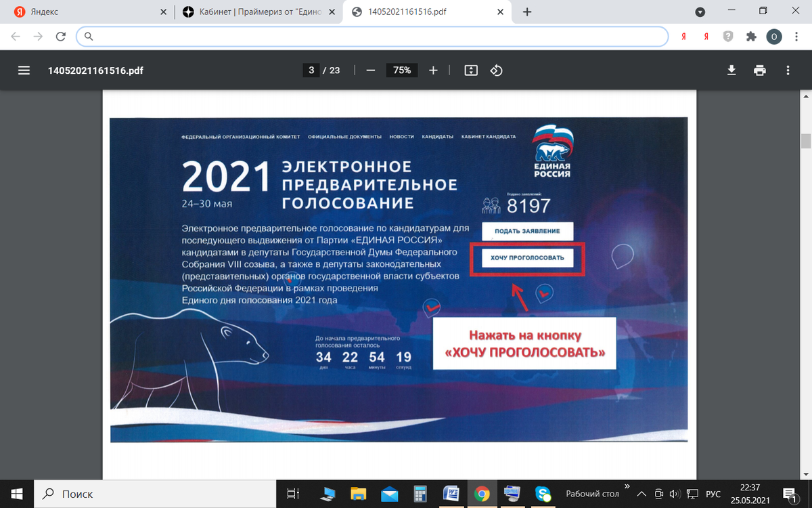Screen dimensions: 812x508
Task: Click ФЕДЕРАЛЬНЫЙ ОРГАНИЗАЦИОННЫЙ КОМИТЕТ header text
Action: coord(241,137)
